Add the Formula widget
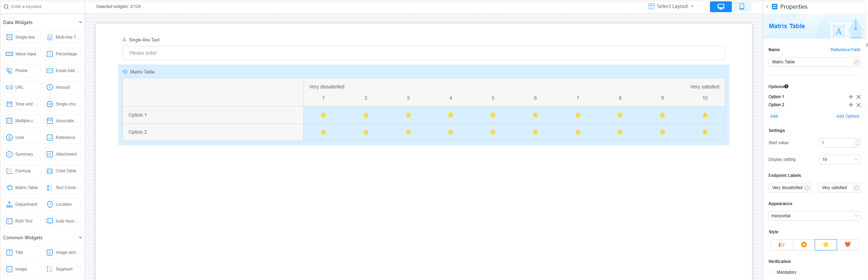Screen dimensions: 868x280 click(22, 171)
